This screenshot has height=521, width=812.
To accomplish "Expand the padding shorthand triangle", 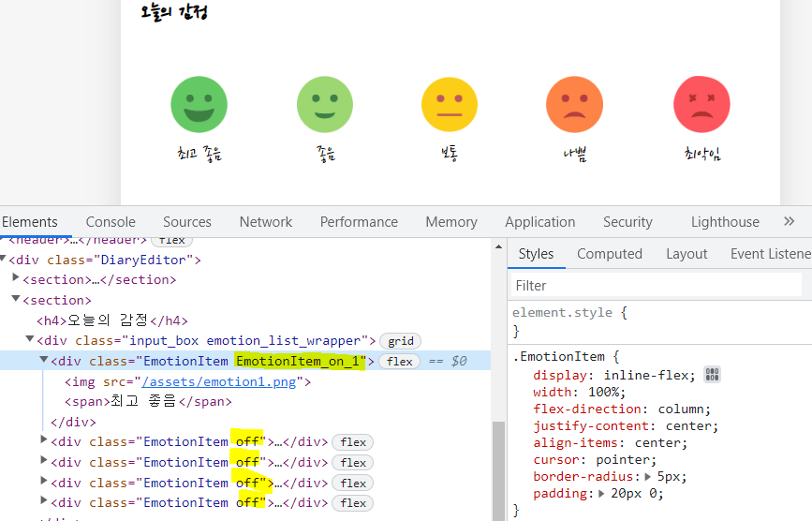I will [602, 494].
